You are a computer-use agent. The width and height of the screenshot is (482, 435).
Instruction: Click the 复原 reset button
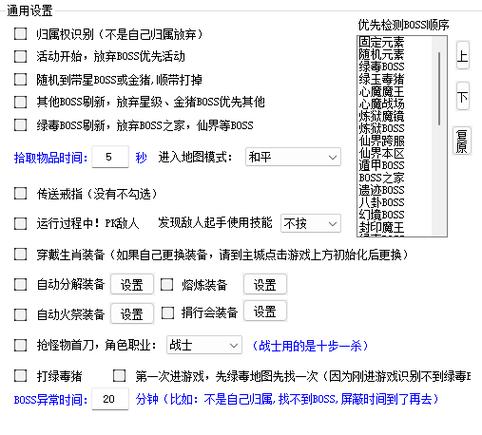[462, 141]
